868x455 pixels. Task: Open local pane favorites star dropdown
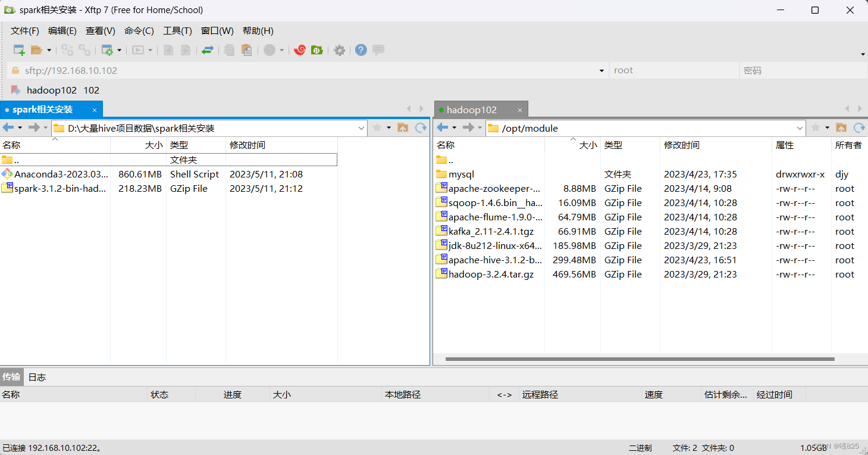tap(388, 127)
